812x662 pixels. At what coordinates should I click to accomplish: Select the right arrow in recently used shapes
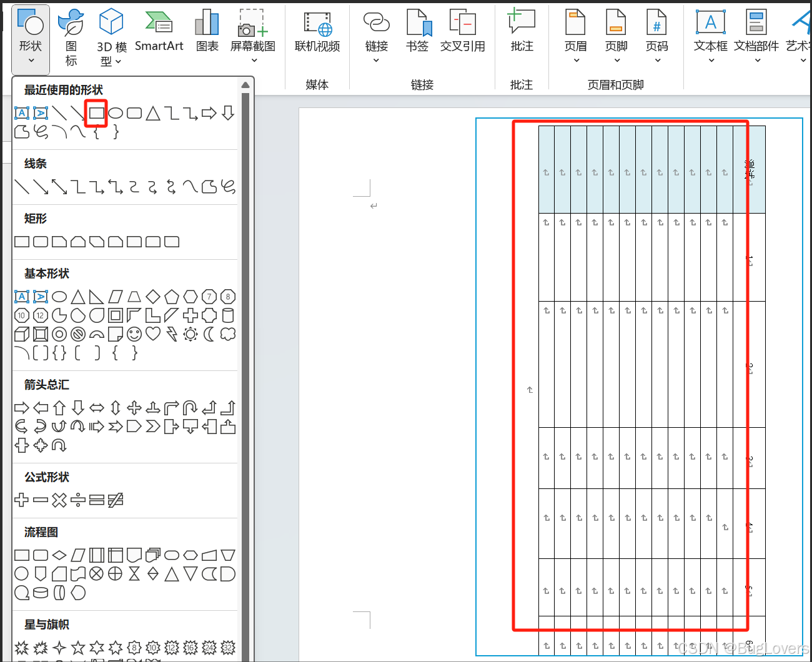pos(209,113)
